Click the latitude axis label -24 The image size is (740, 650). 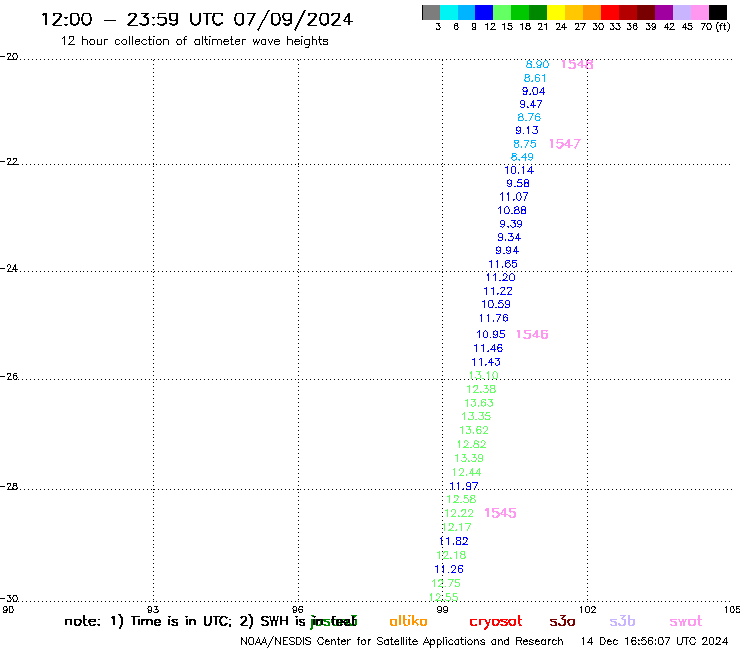tap(9, 268)
